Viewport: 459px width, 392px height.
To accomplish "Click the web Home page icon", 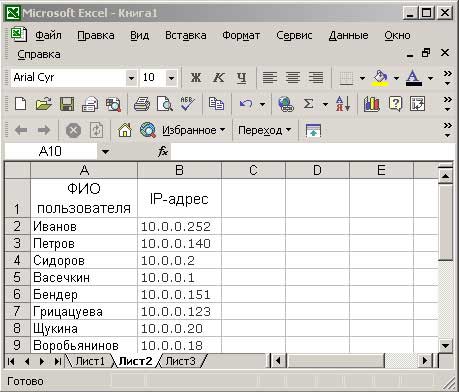I will (x=125, y=130).
